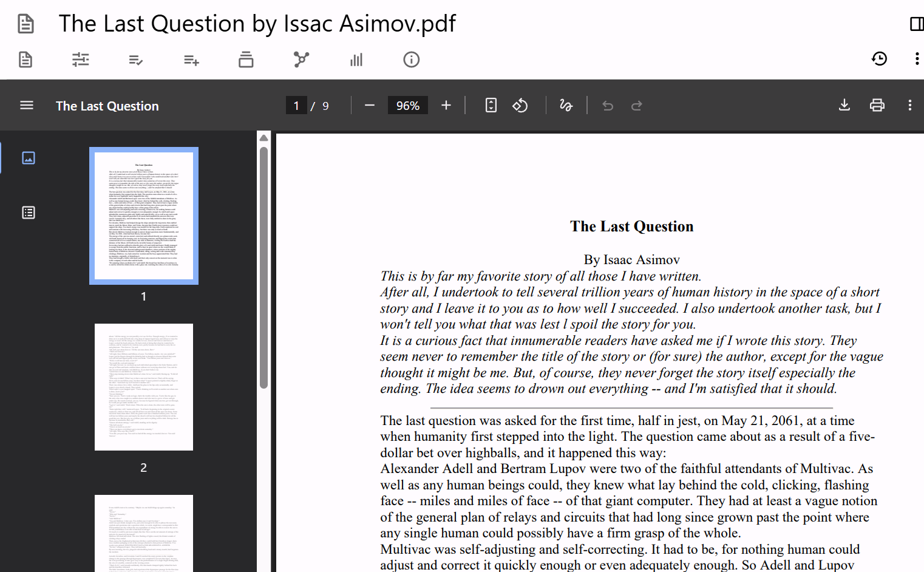Download the PDF file
The width and height of the screenshot is (924, 572).
click(844, 106)
